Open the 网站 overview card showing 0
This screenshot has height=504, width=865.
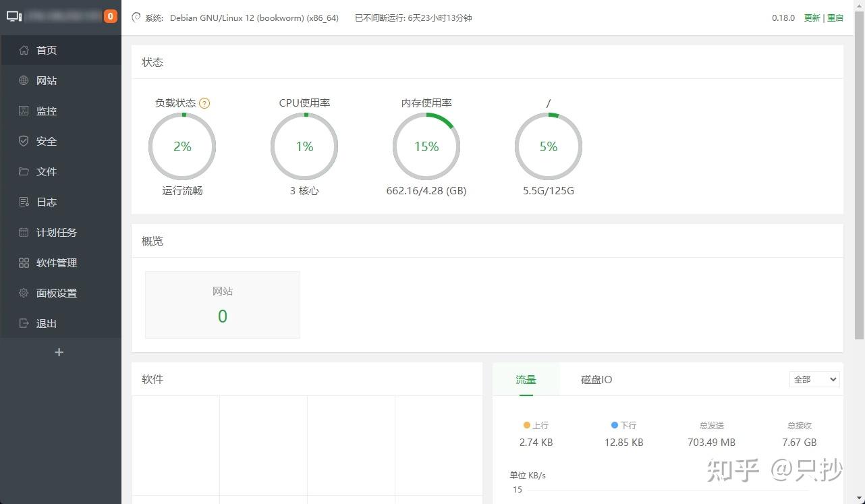[x=223, y=305]
